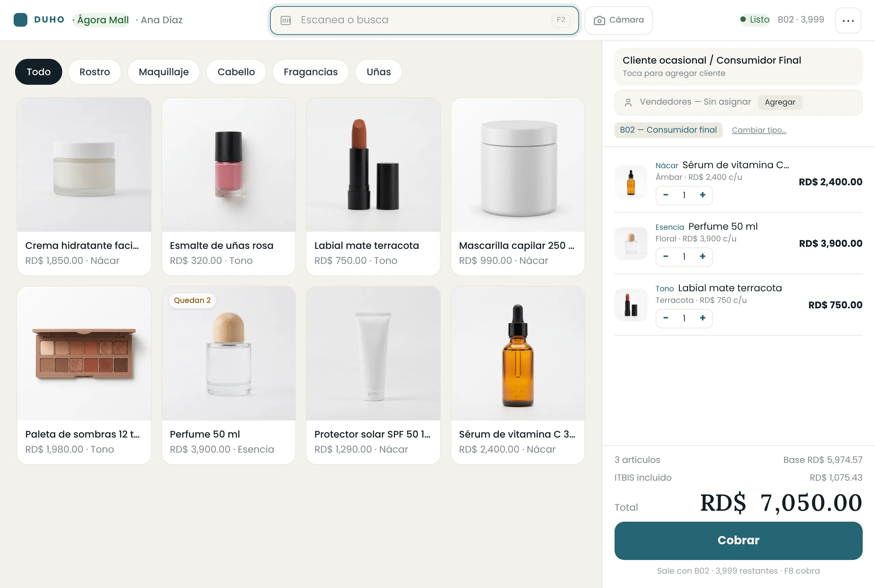875x588 pixels.
Task: Add Mascarilla capilar 250 product card
Action: [x=518, y=186]
